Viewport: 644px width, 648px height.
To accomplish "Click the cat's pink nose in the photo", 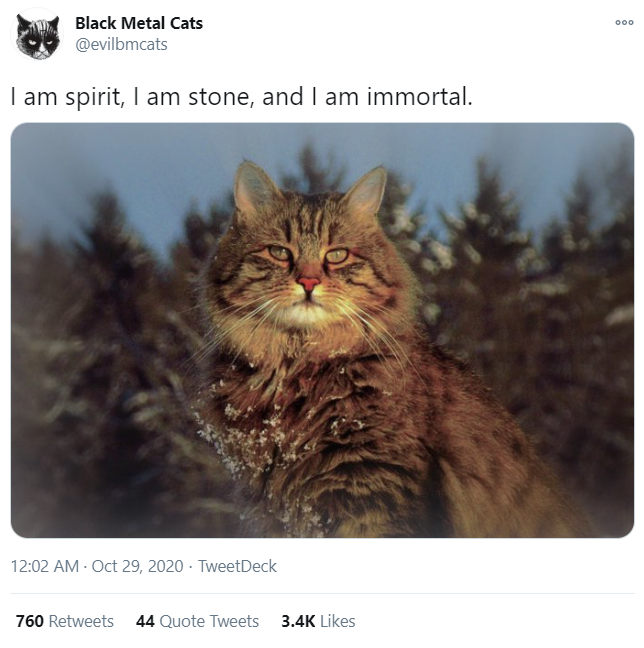I will pos(309,284).
